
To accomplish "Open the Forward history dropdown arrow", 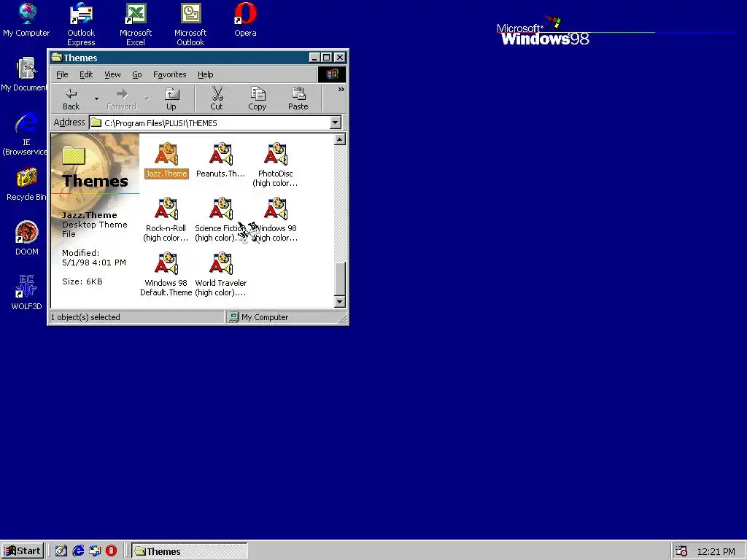I will coord(147,99).
